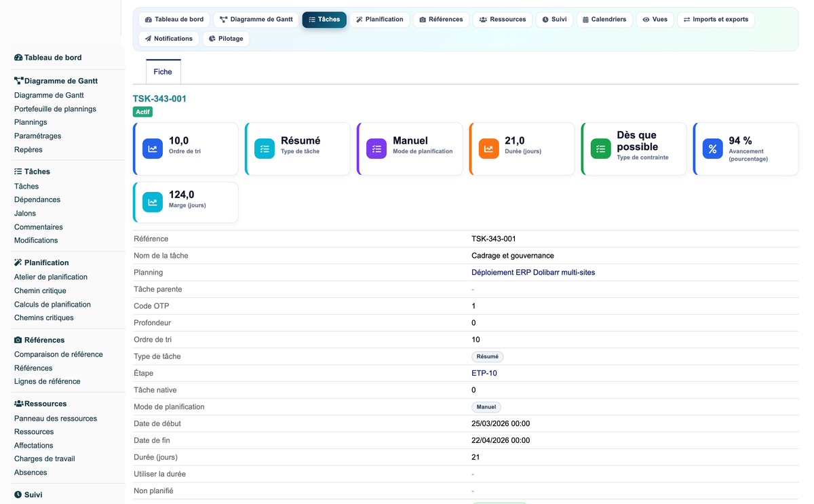
Task: Open Paramétrages in sidebar
Action: [37, 136]
